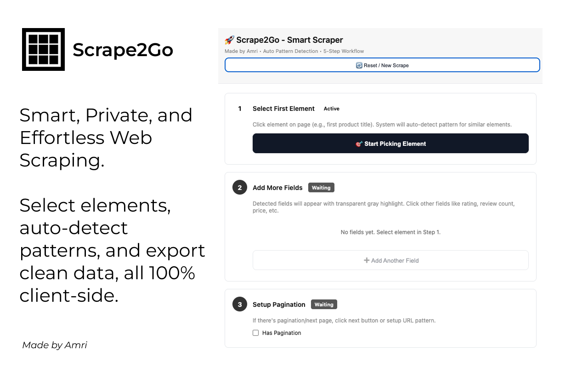Click the Select First Element heading
Viewport: 588px width, 368px height.
[283, 109]
